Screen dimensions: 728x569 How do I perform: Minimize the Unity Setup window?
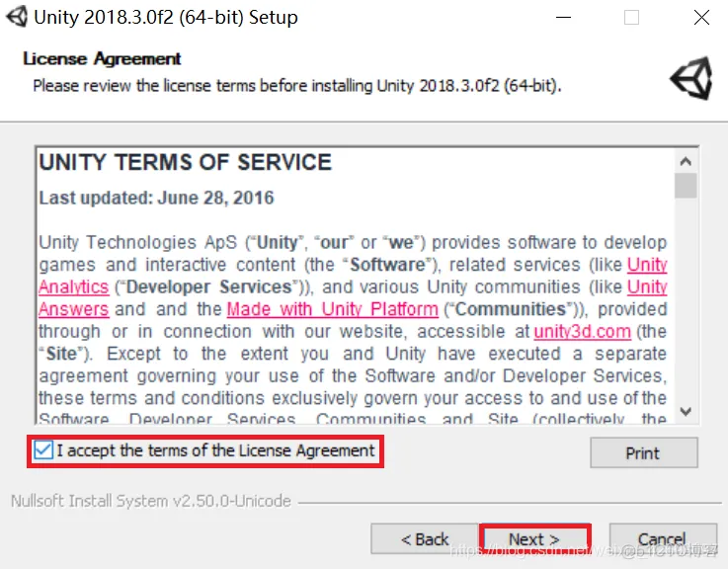coord(563,18)
